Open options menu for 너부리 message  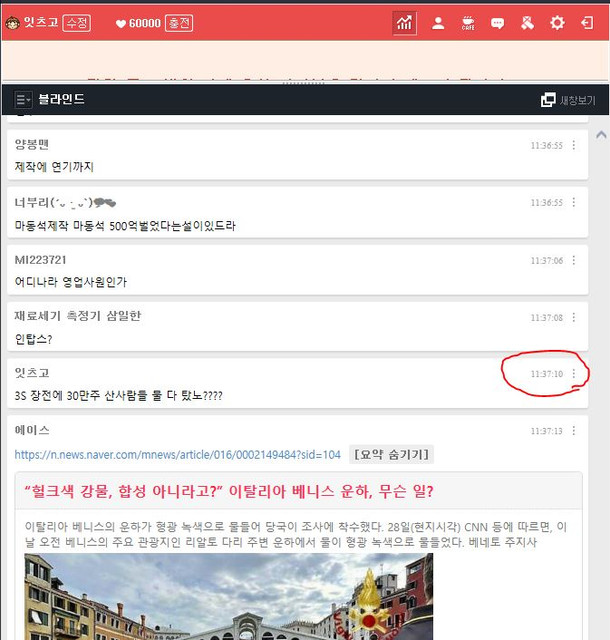click(574, 202)
